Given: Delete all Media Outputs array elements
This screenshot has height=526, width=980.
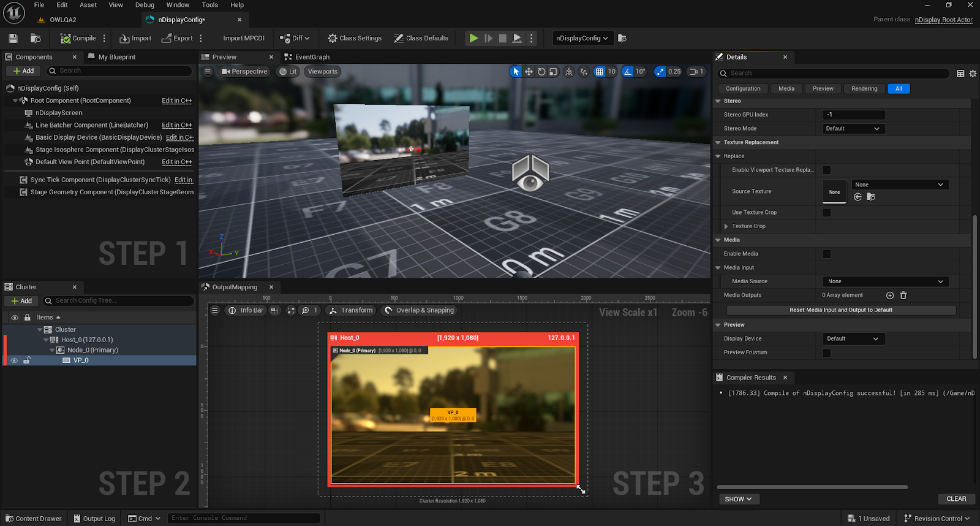Looking at the screenshot, I should click(x=903, y=295).
